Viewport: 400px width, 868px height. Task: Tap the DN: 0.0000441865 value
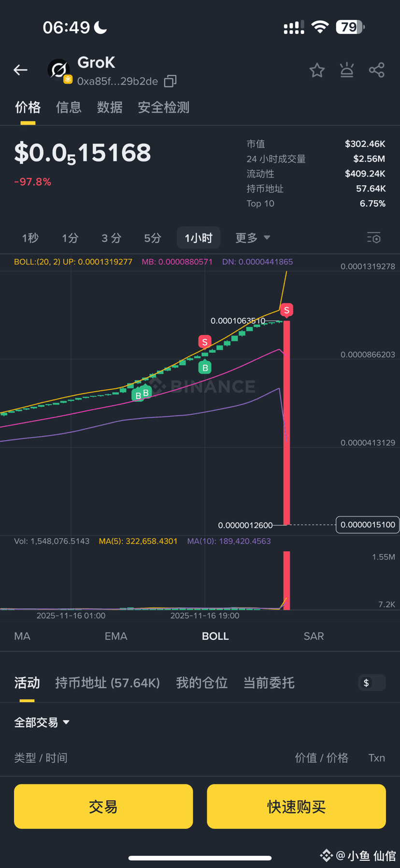(257, 262)
